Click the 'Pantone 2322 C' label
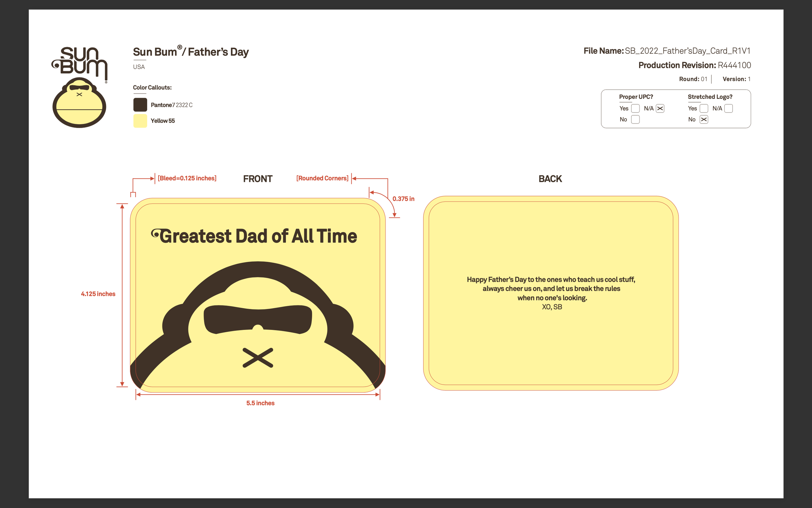The image size is (812, 508). 171,105
